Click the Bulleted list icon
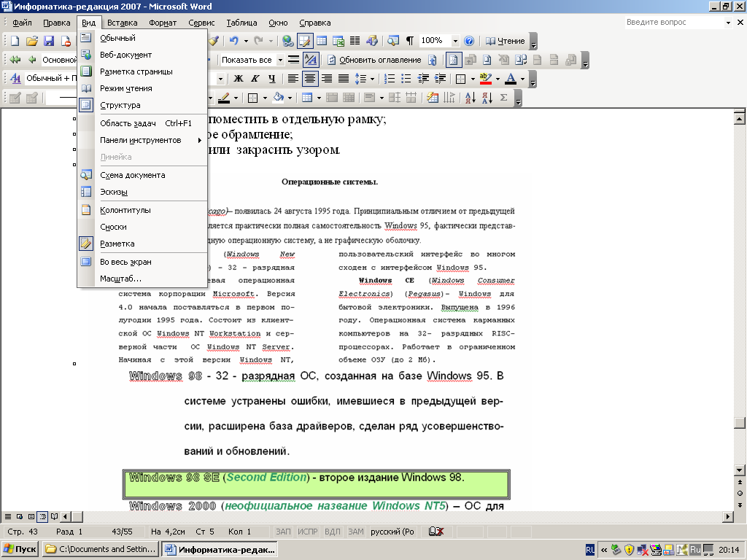747x560 pixels. pos(406,79)
